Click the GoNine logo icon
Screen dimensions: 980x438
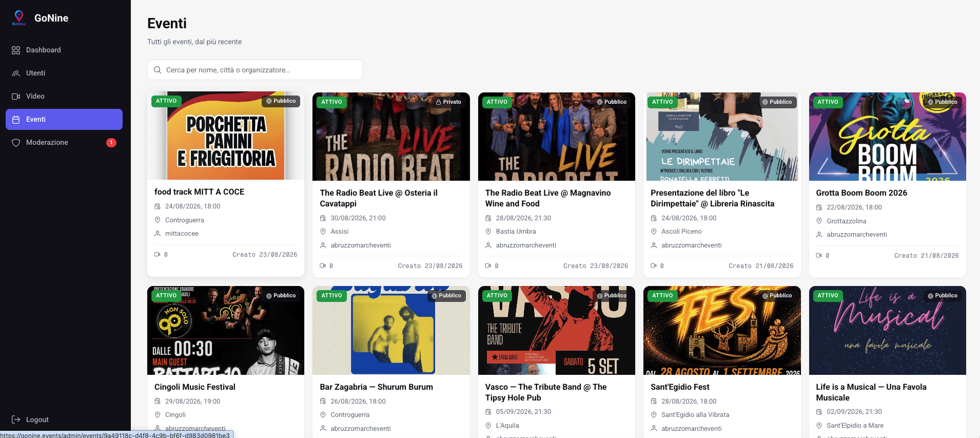click(19, 18)
